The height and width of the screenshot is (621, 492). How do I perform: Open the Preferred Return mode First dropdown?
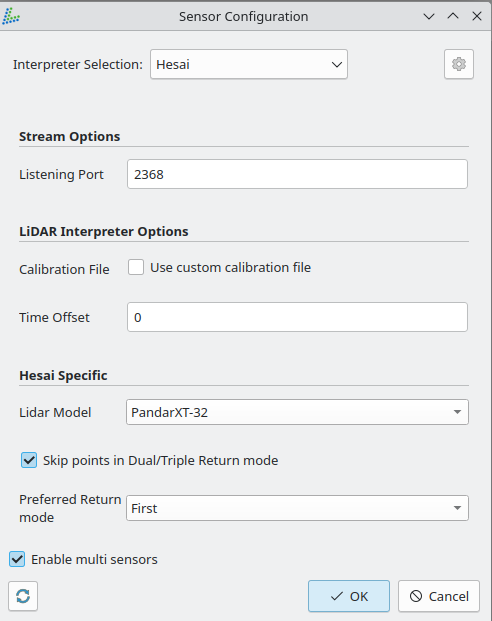(297, 508)
